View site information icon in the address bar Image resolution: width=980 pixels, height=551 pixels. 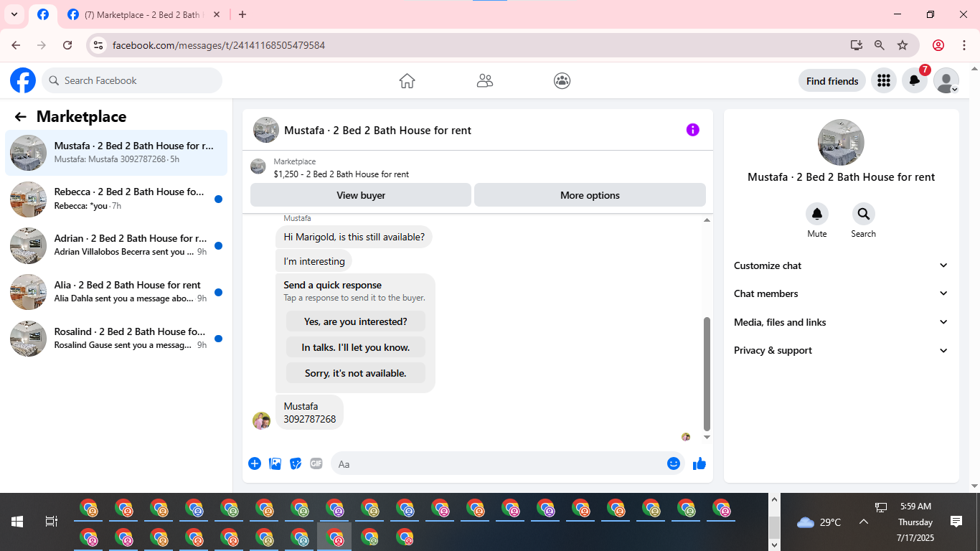click(x=99, y=45)
